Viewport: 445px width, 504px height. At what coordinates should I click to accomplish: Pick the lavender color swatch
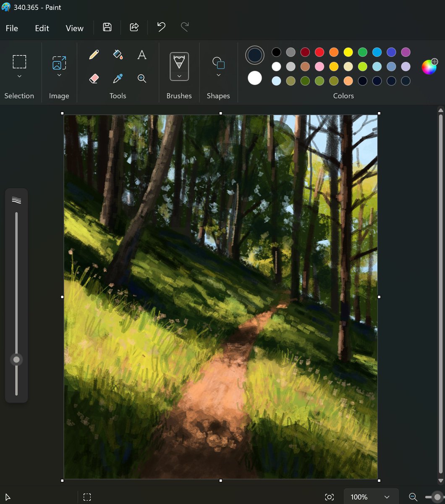(x=406, y=66)
